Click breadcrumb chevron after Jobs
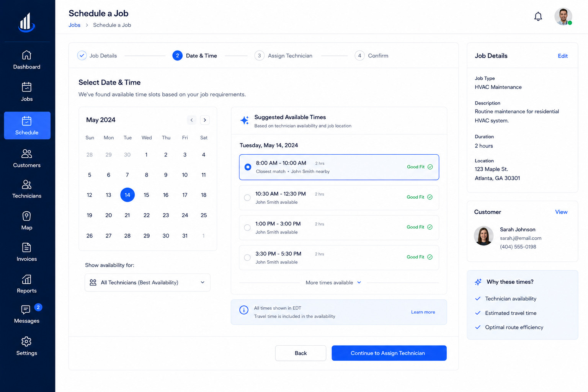Screen dimensions: 588x392 tap(87, 25)
